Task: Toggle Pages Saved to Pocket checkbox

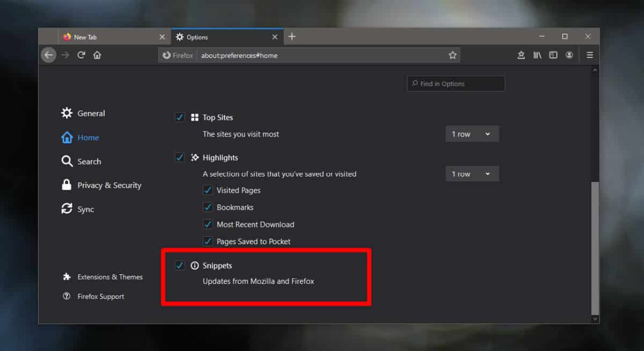Action: click(208, 242)
